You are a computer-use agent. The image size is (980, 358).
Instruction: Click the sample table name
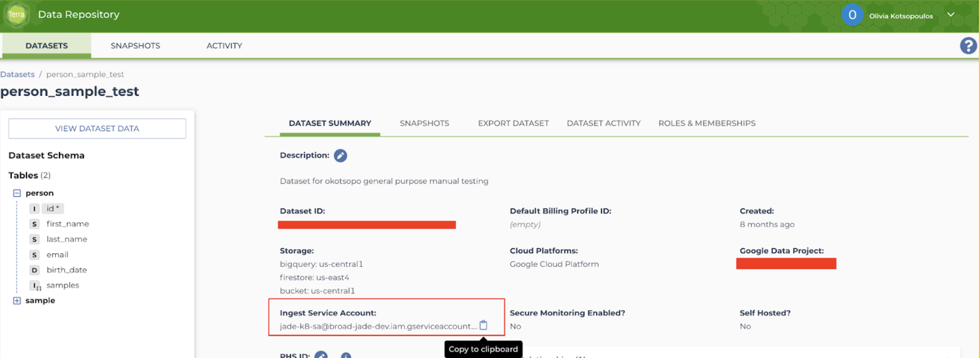[40, 300]
